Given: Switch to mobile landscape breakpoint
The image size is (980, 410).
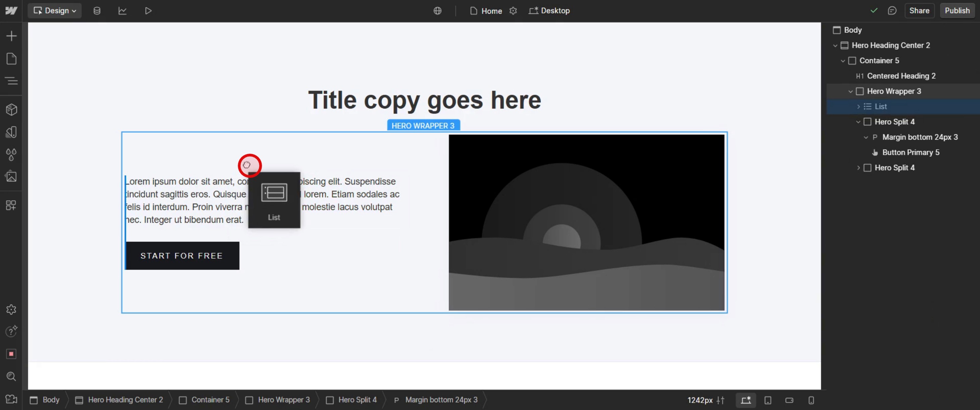Looking at the screenshot, I should point(790,400).
